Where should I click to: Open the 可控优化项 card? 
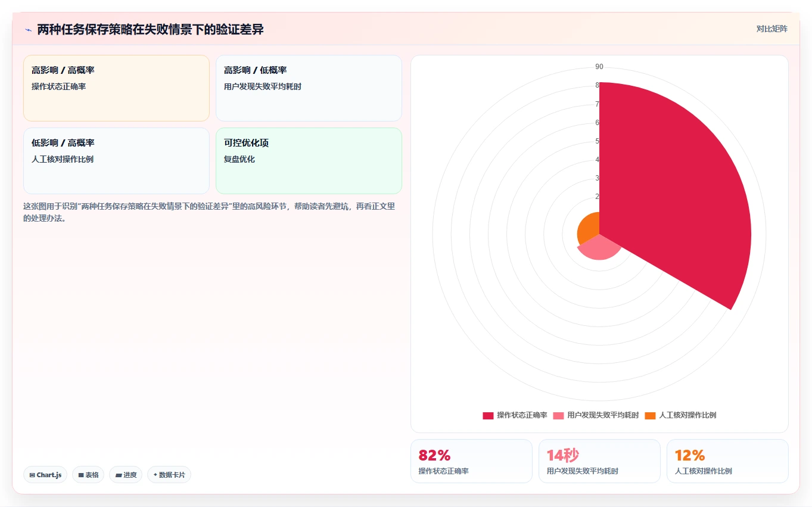[309, 161]
